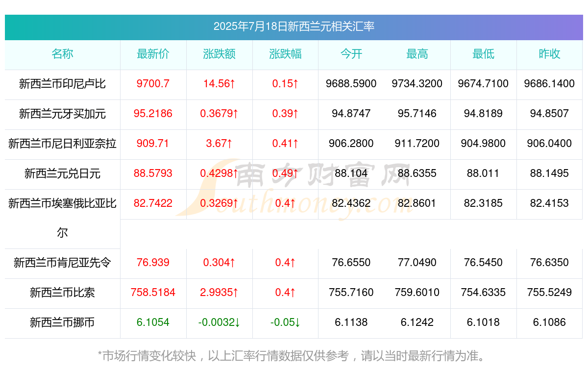This screenshot has width=588, height=371.
Task: Click previous close 6.1086
Action: point(549,322)
